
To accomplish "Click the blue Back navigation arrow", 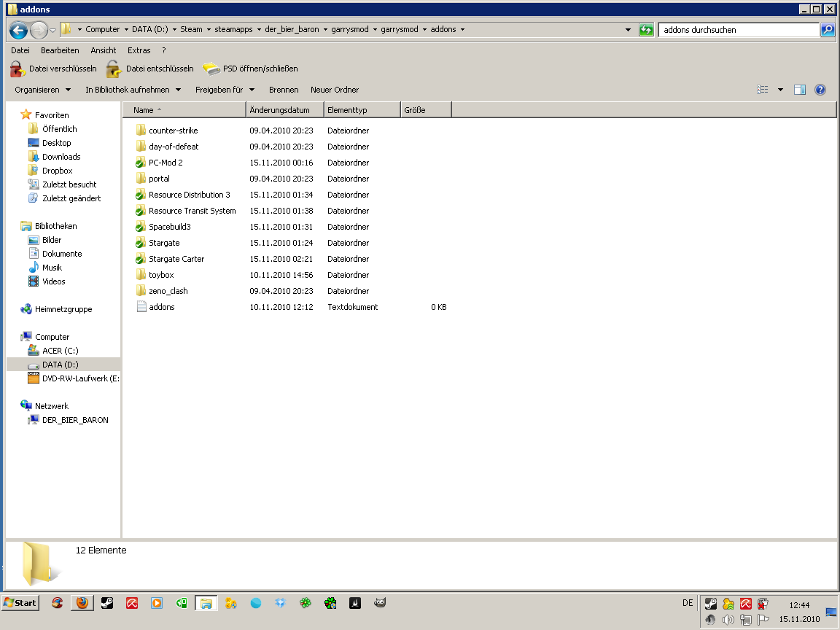I will [x=19, y=30].
